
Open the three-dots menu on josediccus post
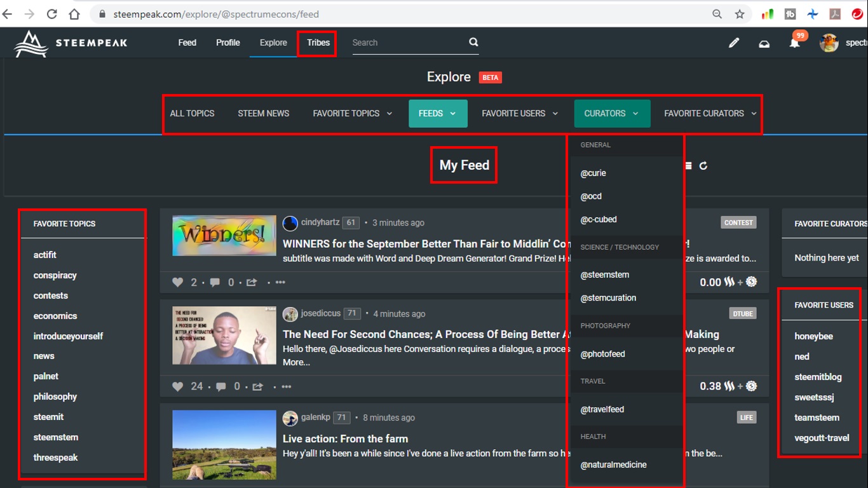[x=286, y=386]
